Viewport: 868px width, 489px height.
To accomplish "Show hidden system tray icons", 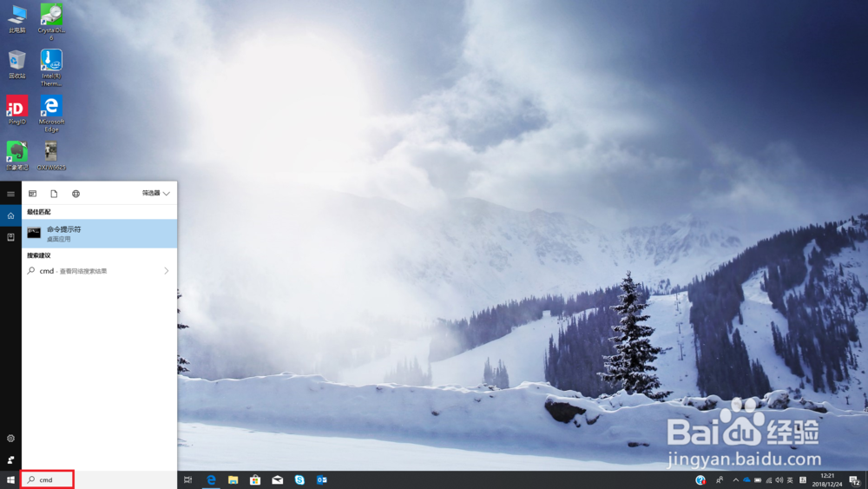I will click(x=736, y=480).
